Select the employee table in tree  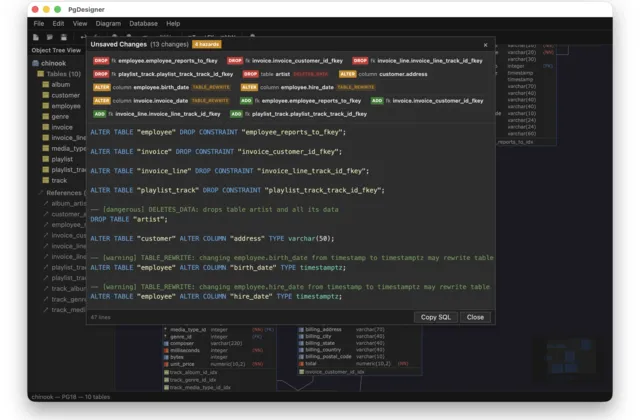tap(66, 106)
